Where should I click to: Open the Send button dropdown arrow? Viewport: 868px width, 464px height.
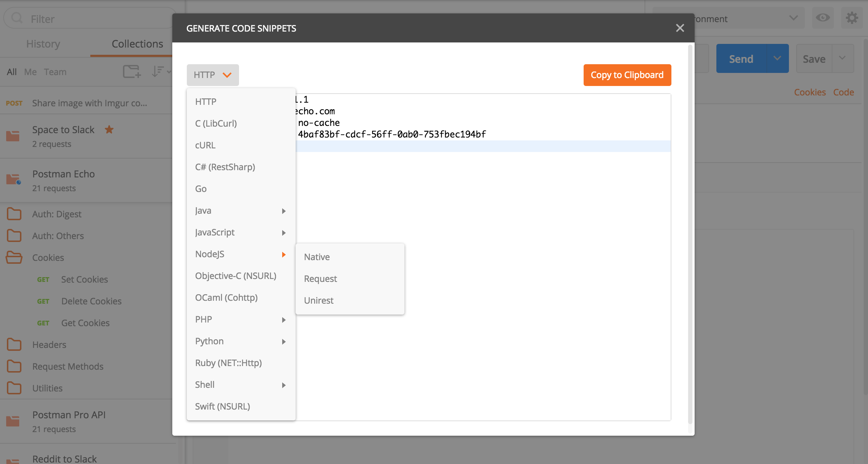[777, 58]
